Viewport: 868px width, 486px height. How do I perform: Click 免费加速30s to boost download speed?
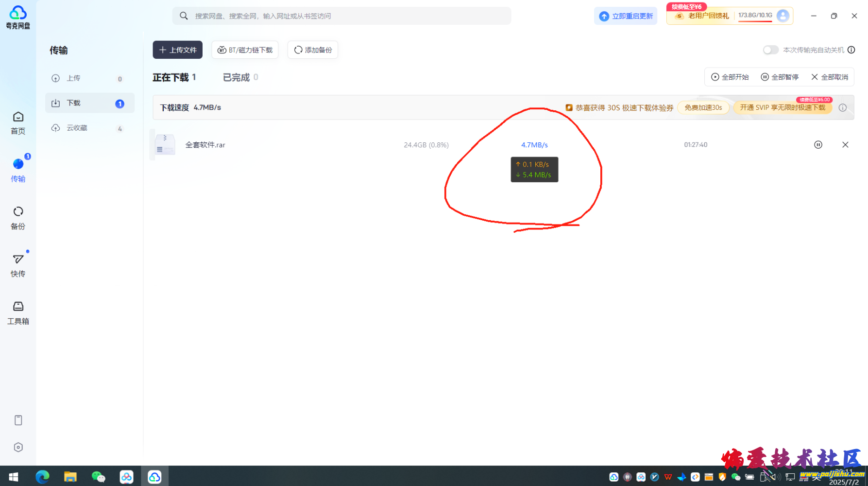pyautogui.click(x=703, y=107)
